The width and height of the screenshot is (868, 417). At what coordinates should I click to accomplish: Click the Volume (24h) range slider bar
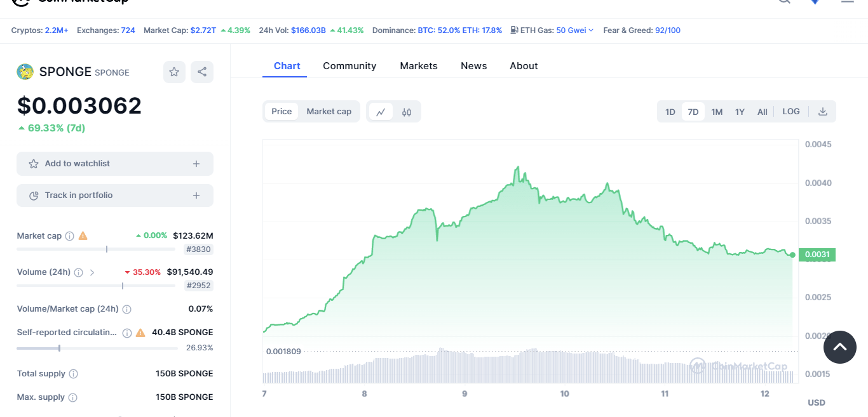pos(96,286)
